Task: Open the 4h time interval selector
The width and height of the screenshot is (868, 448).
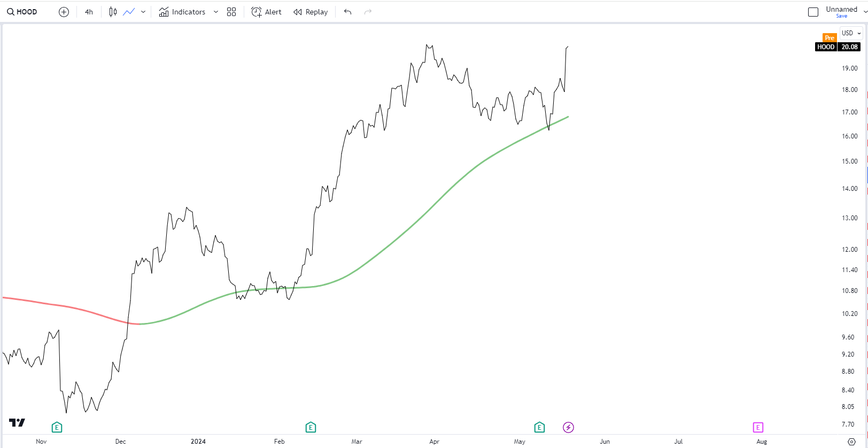Action: pos(89,12)
